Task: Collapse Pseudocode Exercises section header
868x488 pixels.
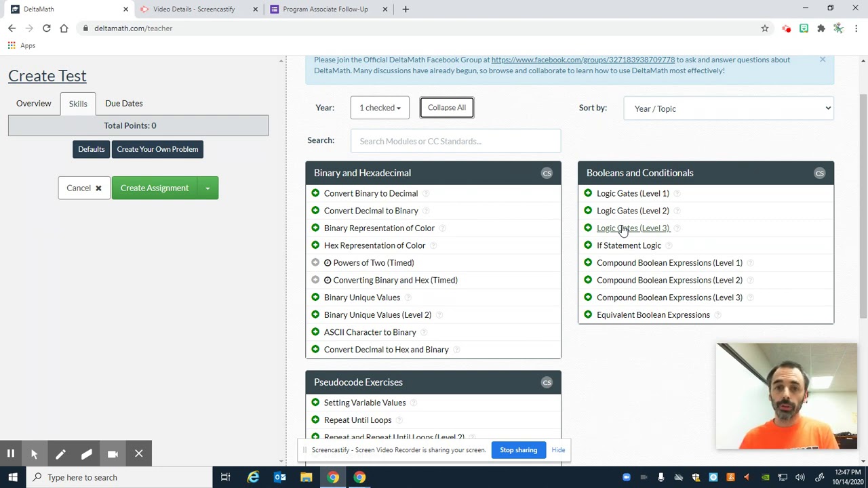Action: [433, 382]
